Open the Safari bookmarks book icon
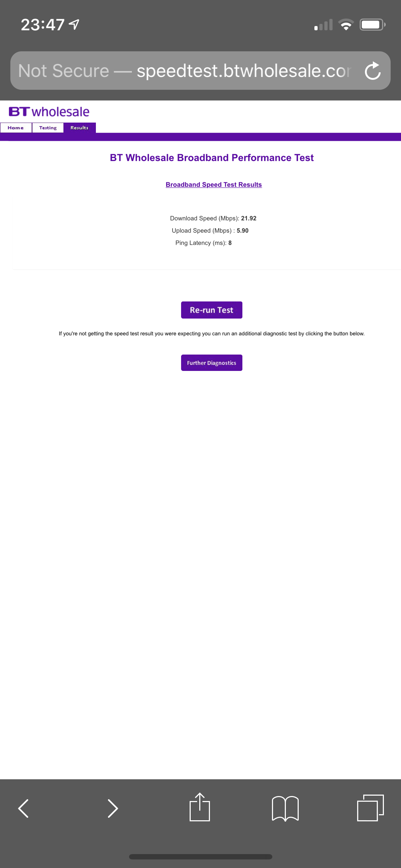401x868 pixels. pos(285,808)
